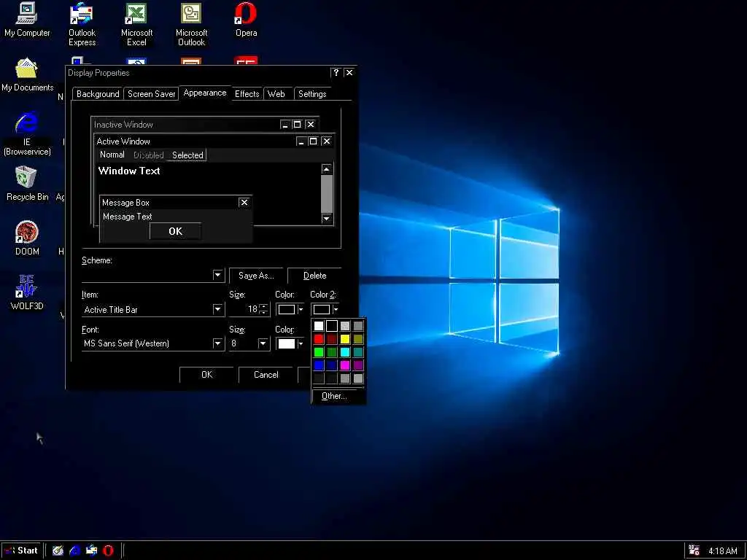Pick the dark red swatch
This screenshot has width=747, height=560.
click(x=332, y=339)
